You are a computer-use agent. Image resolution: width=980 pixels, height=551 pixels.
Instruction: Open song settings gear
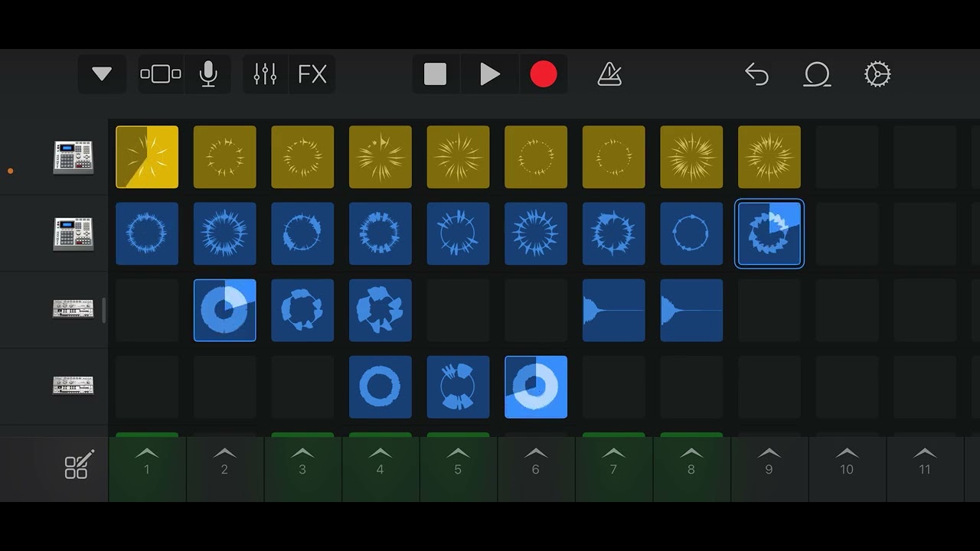[877, 74]
